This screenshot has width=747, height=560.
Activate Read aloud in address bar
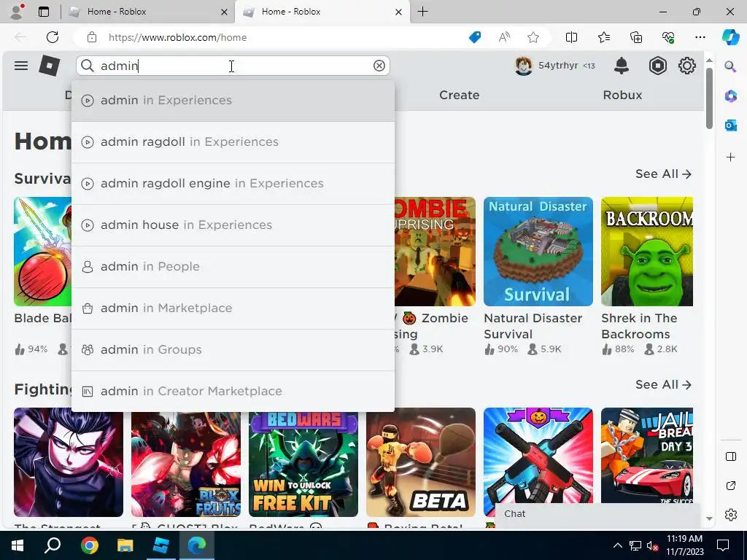[504, 37]
